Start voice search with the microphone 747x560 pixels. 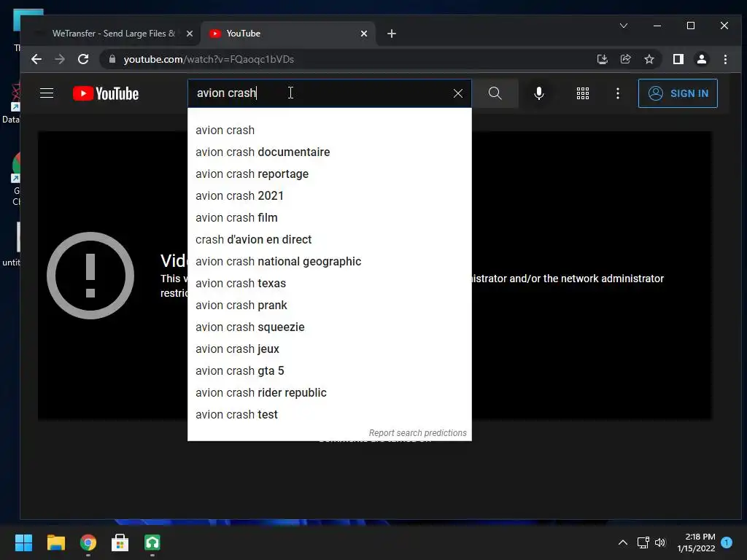tap(539, 93)
